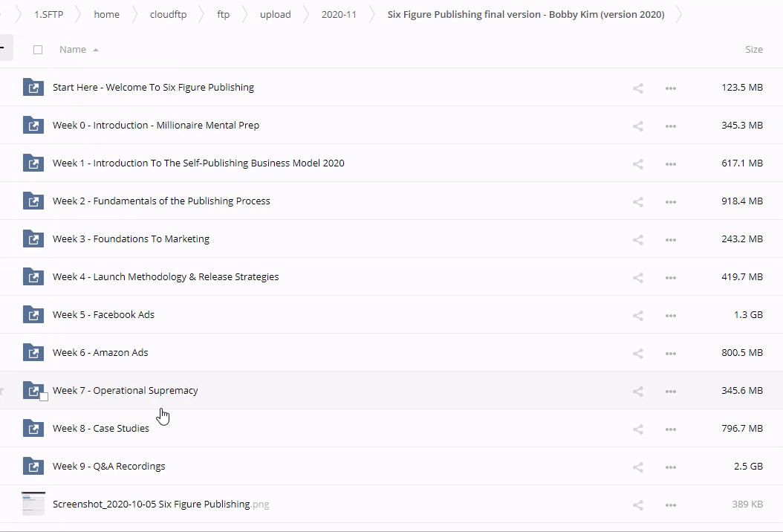Check the Week 7 - Operational Supremacy checkbox

click(44, 397)
